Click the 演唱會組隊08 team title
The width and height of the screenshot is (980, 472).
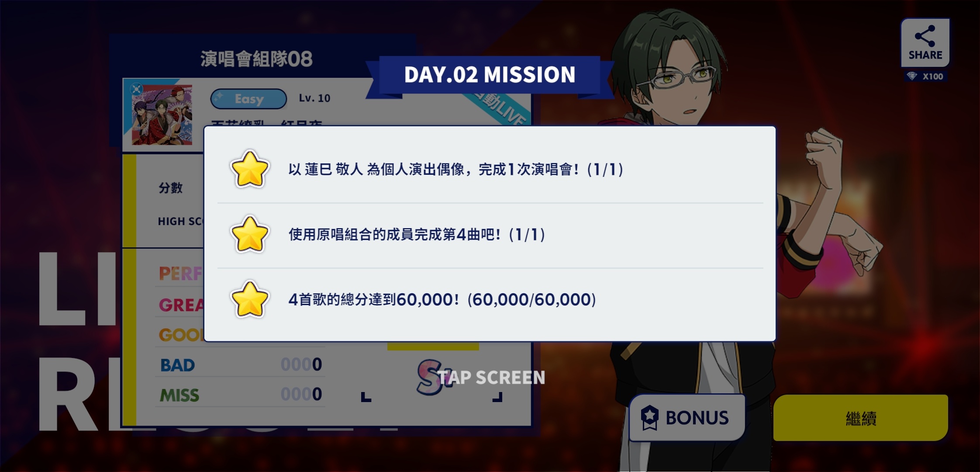[256, 59]
